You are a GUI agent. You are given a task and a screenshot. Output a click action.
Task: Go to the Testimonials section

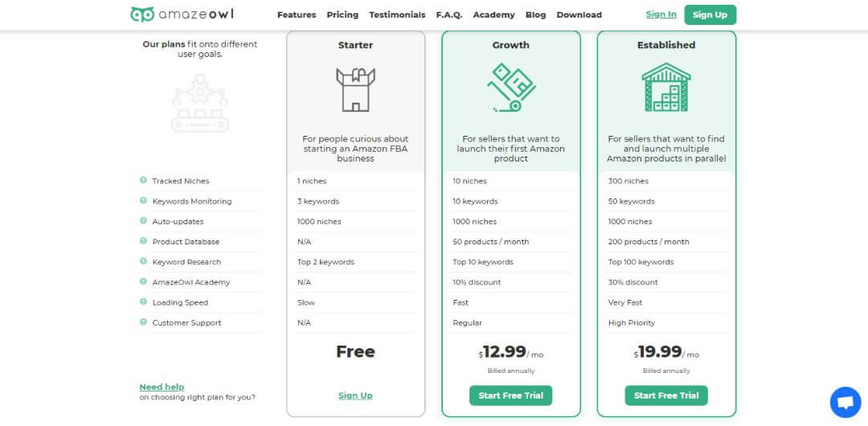398,15
